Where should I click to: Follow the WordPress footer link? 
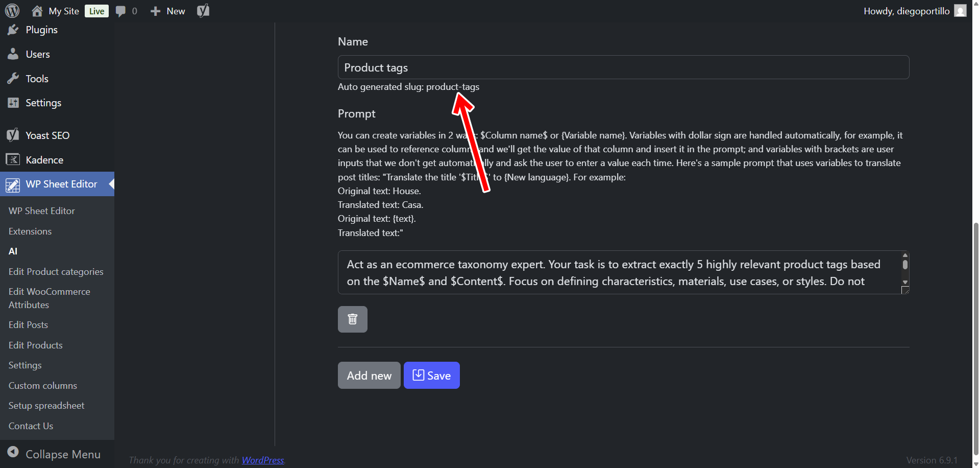262,460
